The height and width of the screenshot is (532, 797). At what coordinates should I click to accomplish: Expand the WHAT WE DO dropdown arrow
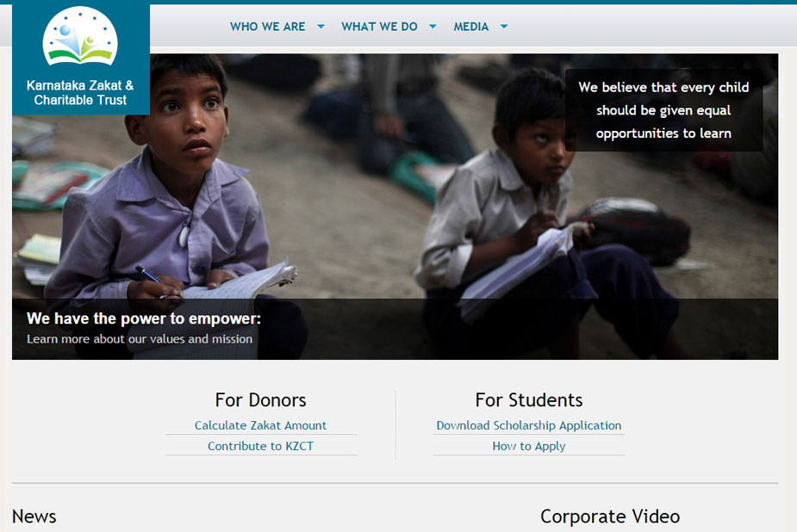433,27
